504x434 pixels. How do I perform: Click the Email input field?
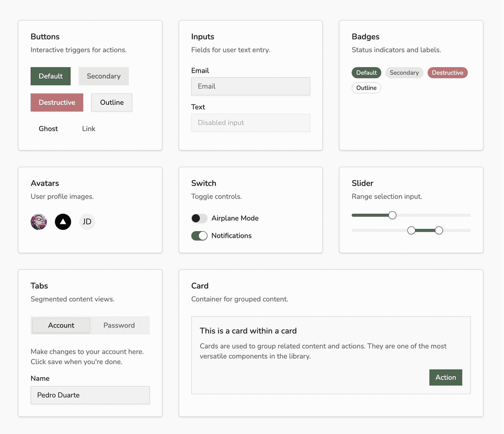(x=251, y=86)
